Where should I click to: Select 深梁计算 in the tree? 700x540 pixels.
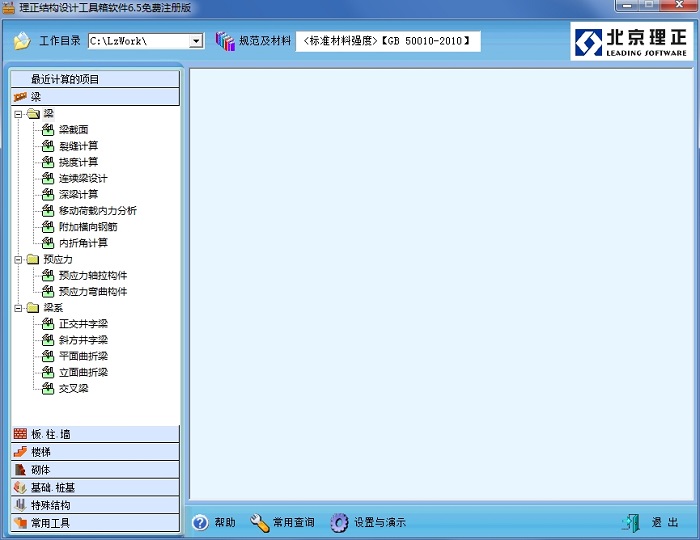coord(79,195)
